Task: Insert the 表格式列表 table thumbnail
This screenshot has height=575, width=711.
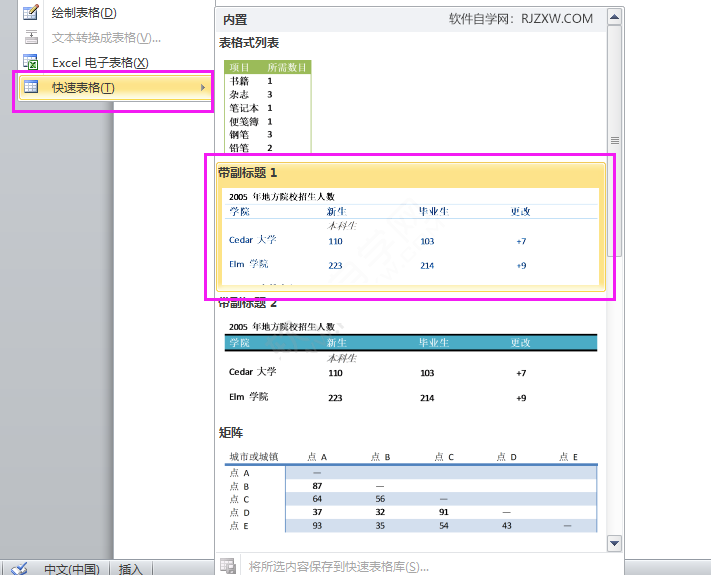Action: pos(268,107)
